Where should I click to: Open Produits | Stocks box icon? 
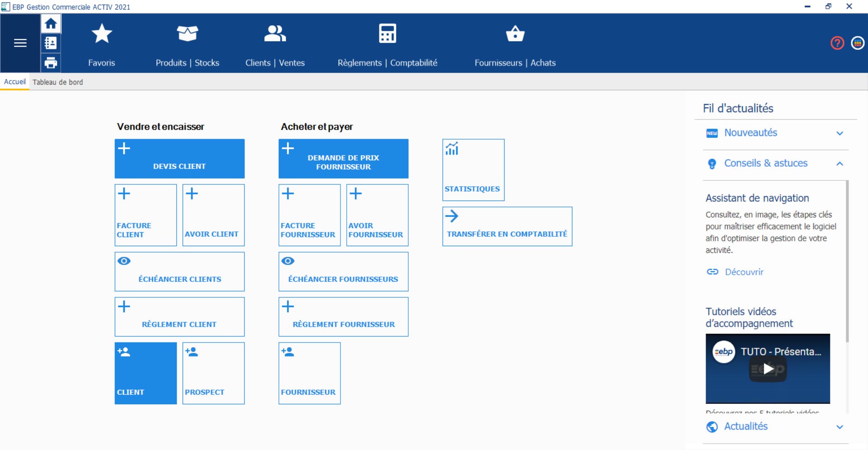coord(187,34)
